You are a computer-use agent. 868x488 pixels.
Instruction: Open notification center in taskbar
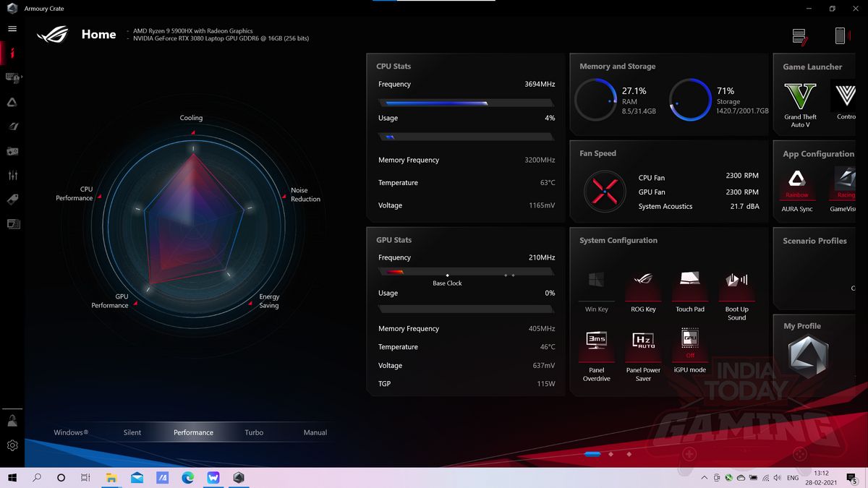click(851, 478)
